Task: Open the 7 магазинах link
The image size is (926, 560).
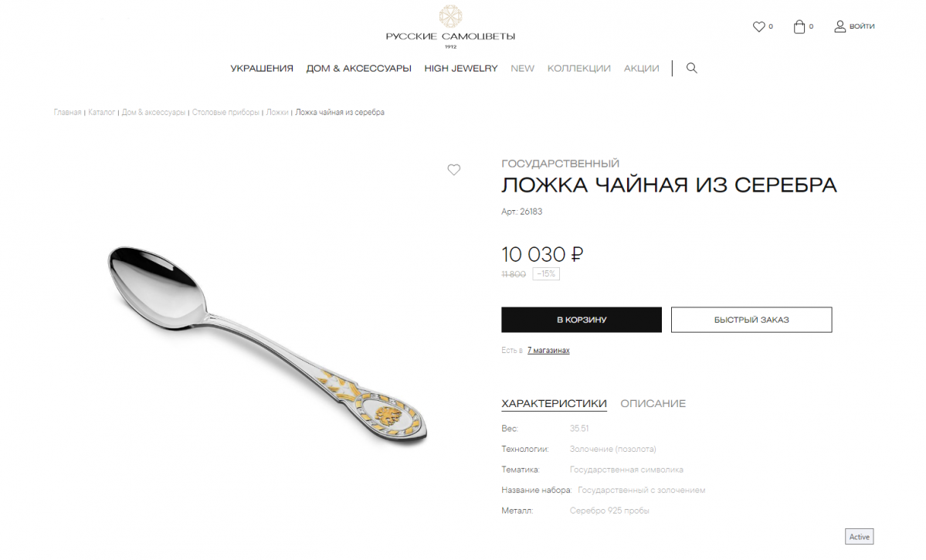Action: coord(548,351)
